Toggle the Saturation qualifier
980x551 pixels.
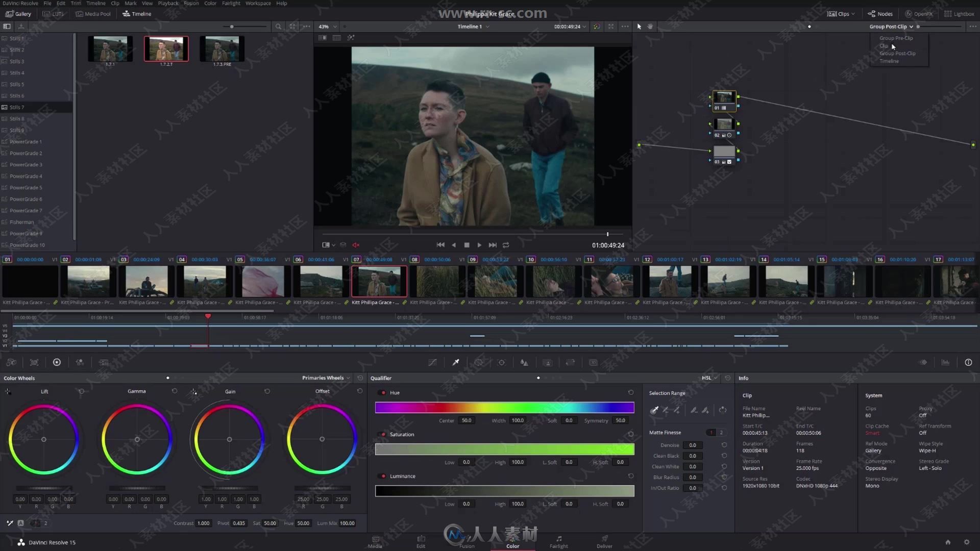point(383,435)
